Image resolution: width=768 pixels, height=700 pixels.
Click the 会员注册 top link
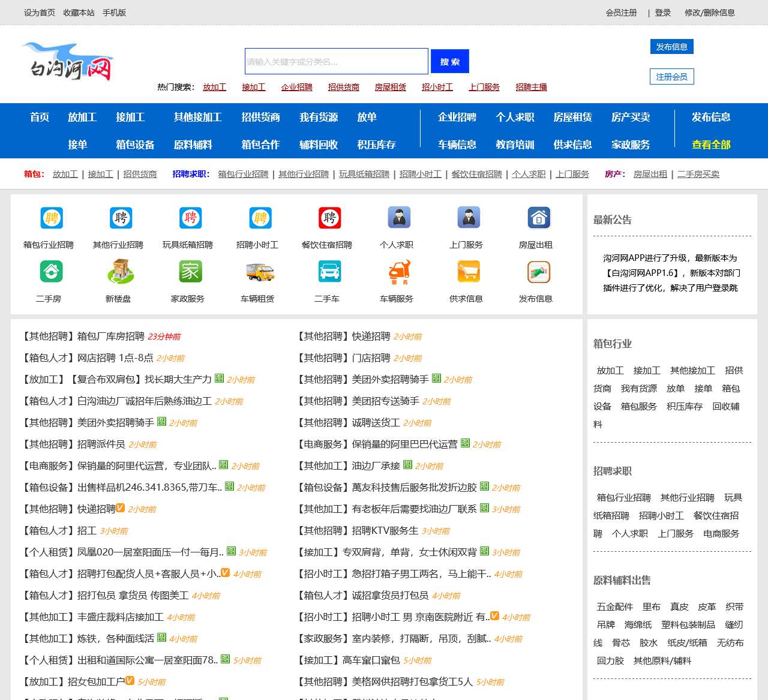pyautogui.click(x=621, y=13)
